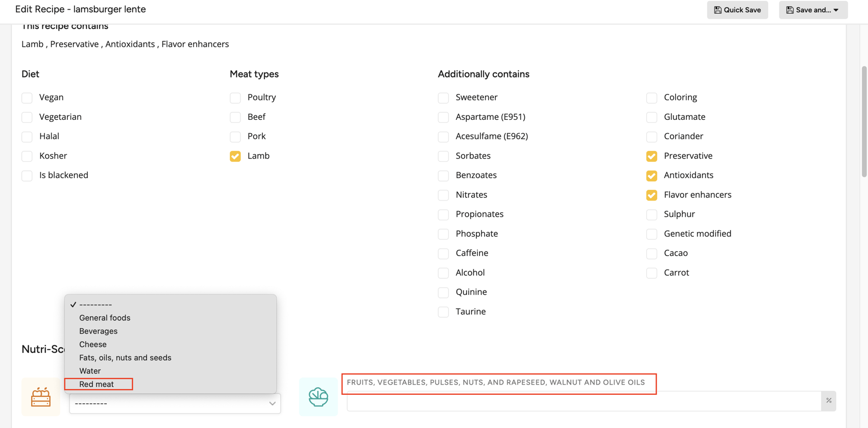This screenshot has height=428, width=868.
Task: Click the page vertical scrollbar
Action: click(x=864, y=121)
